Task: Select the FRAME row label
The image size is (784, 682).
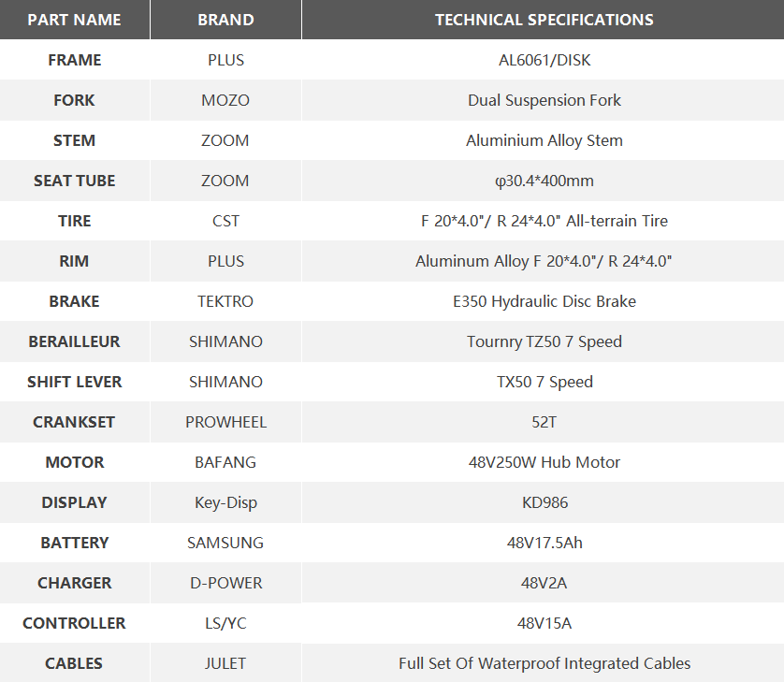Action: click(74, 60)
